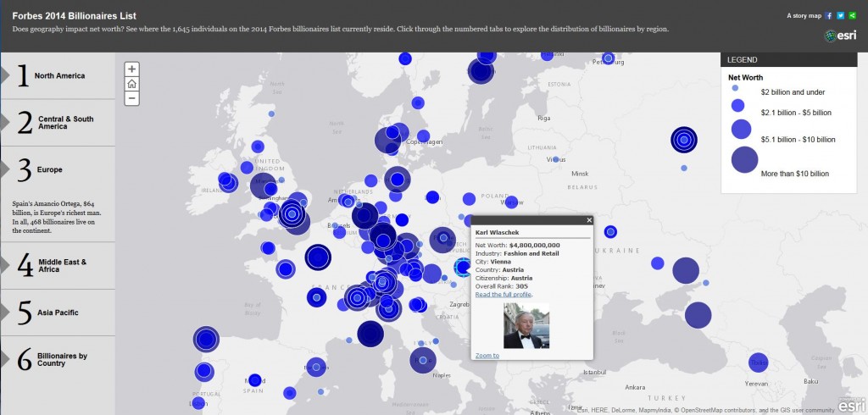Viewport: 868px width, 415px height.
Task: Click the 'Citizenship: Austria' line
Action: click(504, 279)
